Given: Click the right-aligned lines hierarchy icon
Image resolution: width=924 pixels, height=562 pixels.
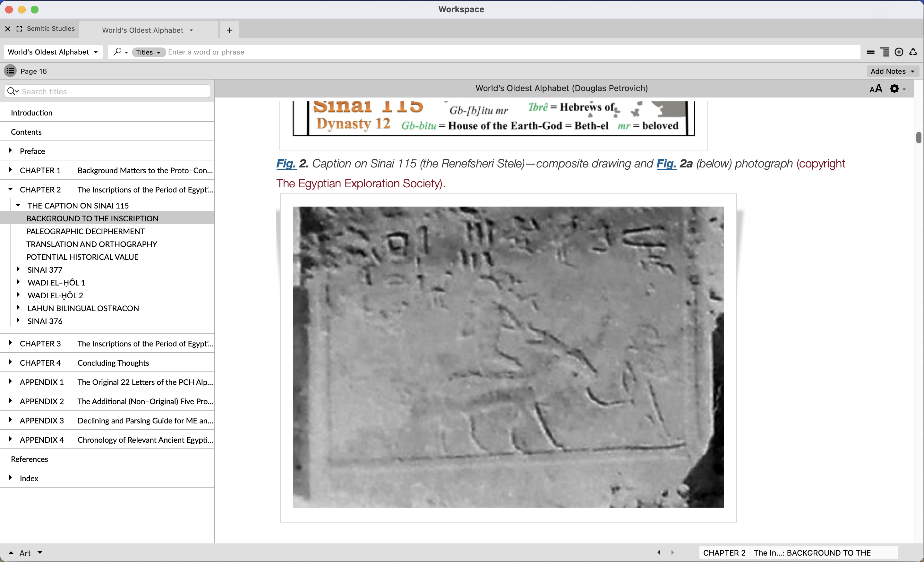Looking at the screenshot, I should (x=885, y=52).
